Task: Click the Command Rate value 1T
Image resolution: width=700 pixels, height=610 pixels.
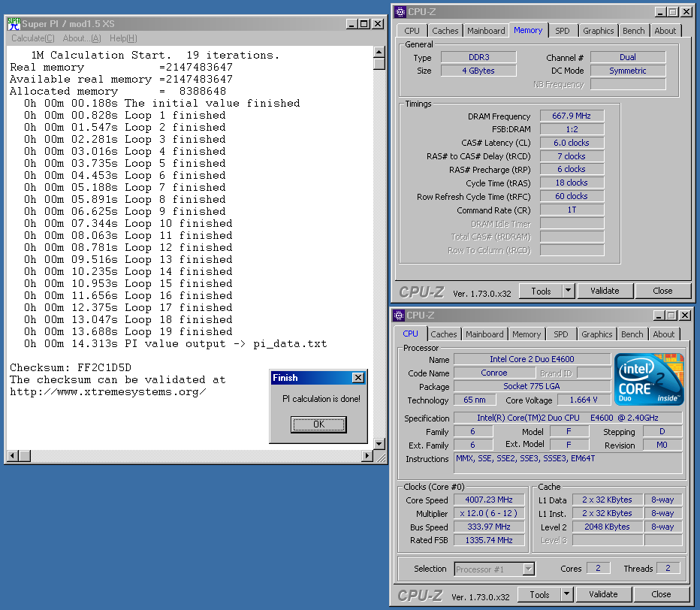Action: pyautogui.click(x=572, y=210)
